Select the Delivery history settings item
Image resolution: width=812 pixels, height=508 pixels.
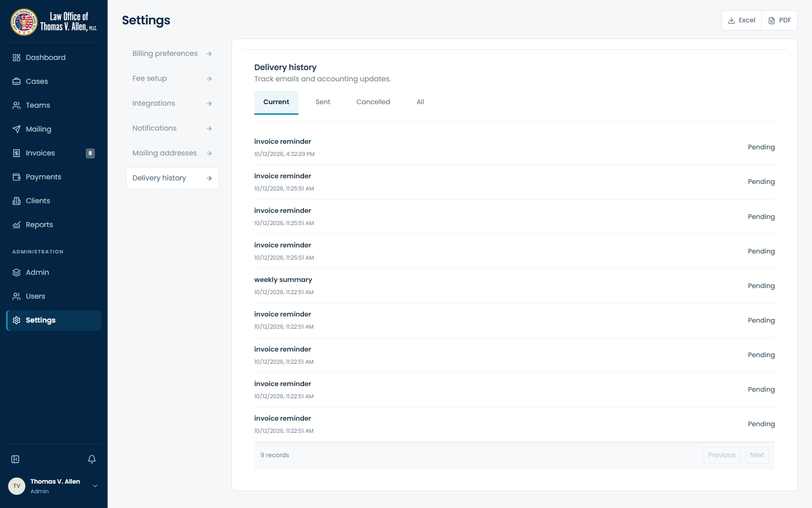click(x=173, y=178)
